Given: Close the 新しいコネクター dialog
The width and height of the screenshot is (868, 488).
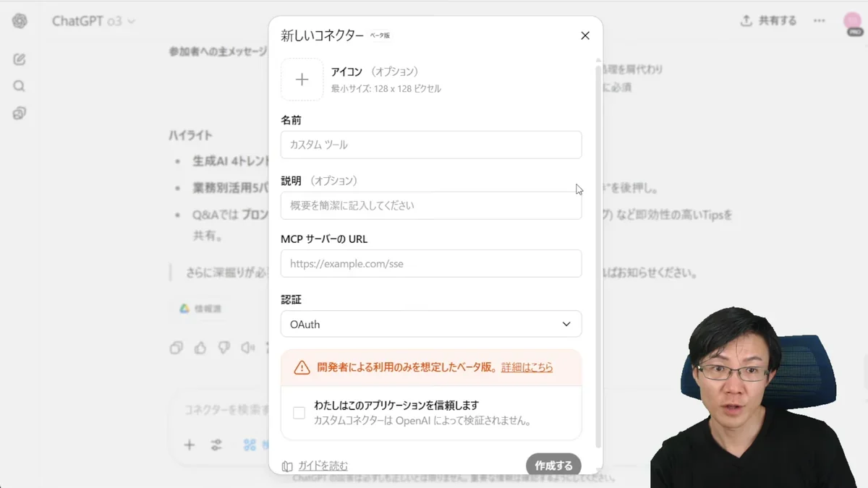Looking at the screenshot, I should tap(585, 35).
